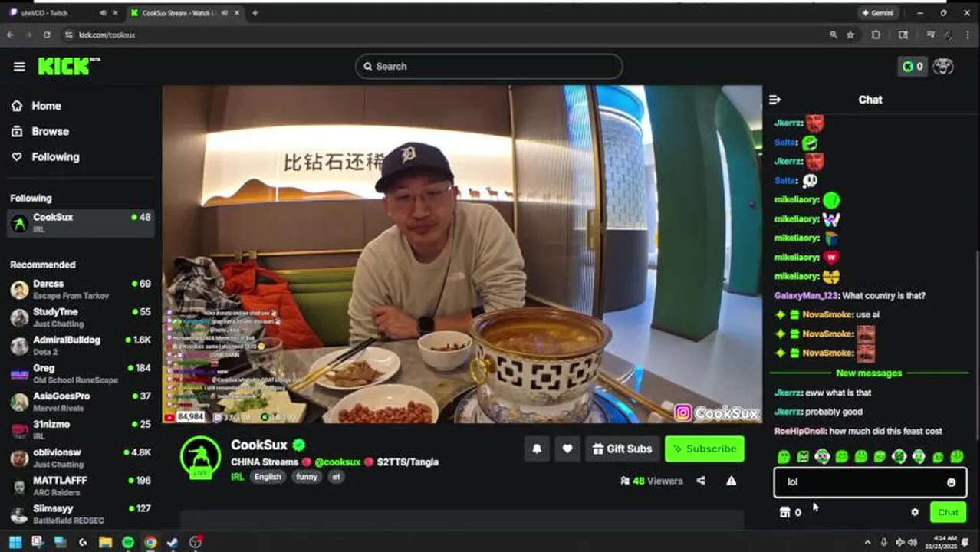Send message with Chat button
The image size is (980, 552).
tap(948, 512)
